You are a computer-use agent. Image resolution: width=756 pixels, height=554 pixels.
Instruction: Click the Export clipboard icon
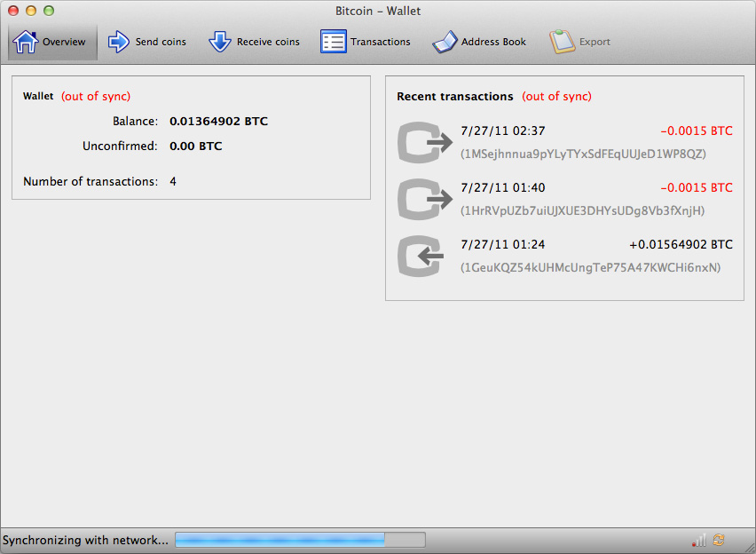click(x=562, y=42)
